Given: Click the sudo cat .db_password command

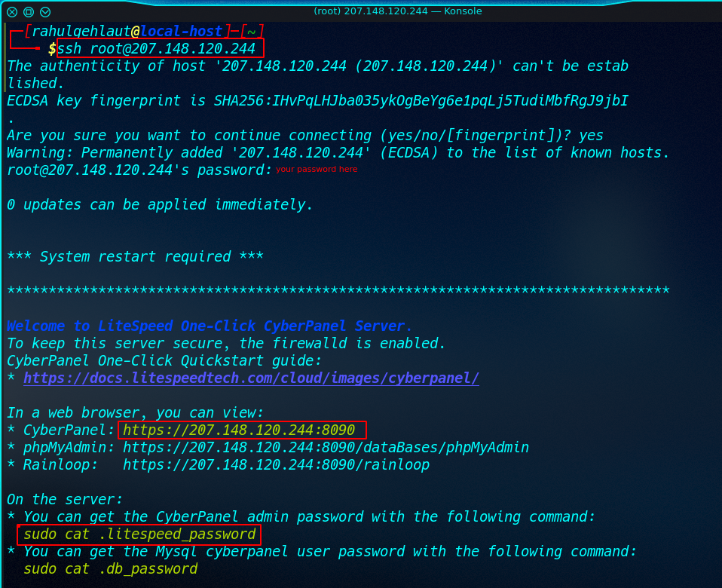Looking at the screenshot, I should (x=111, y=568).
